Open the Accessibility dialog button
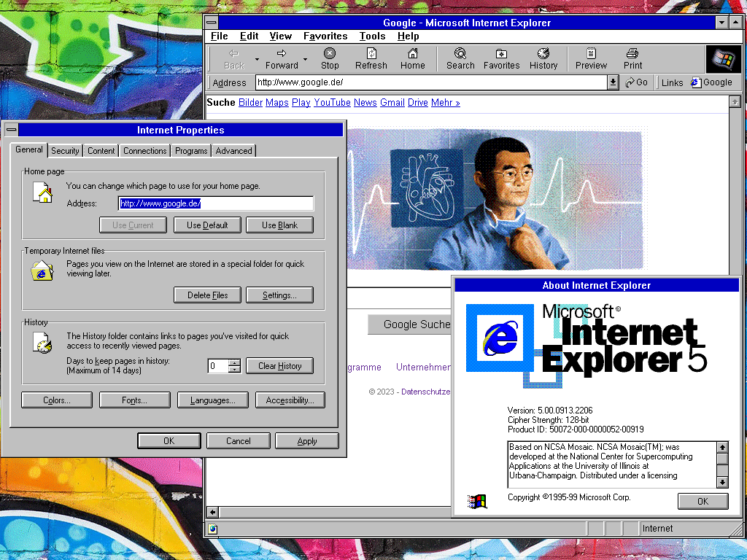 click(x=290, y=400)
